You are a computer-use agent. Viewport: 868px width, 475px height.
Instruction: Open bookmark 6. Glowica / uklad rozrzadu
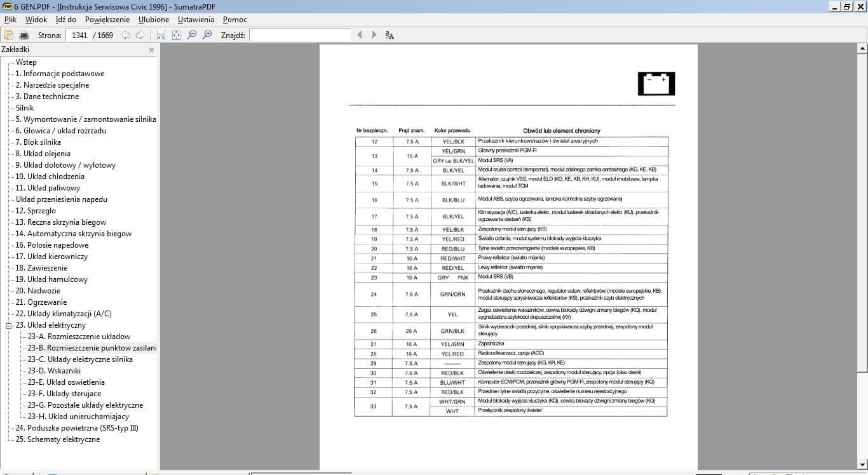(x=61, y=131)
